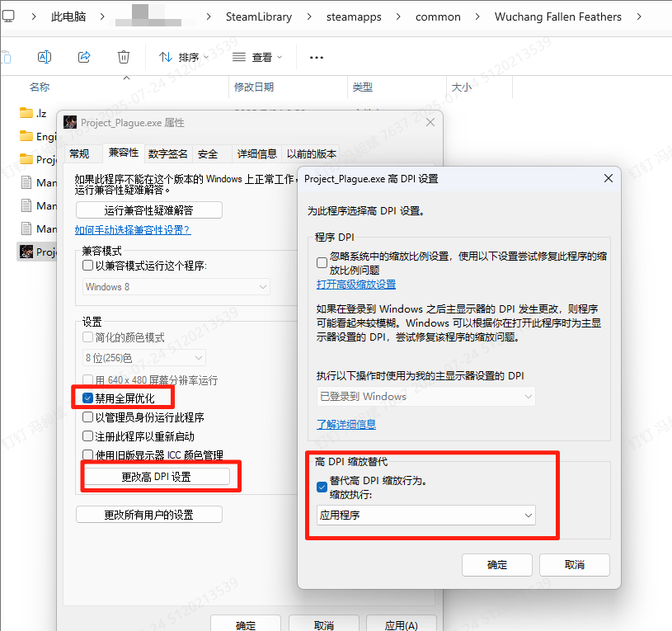Image resolution: width=672 pixels, height=631 pixels.
Task: Close the 高DPI设置 dialog
Action: [x=609, y=178]
